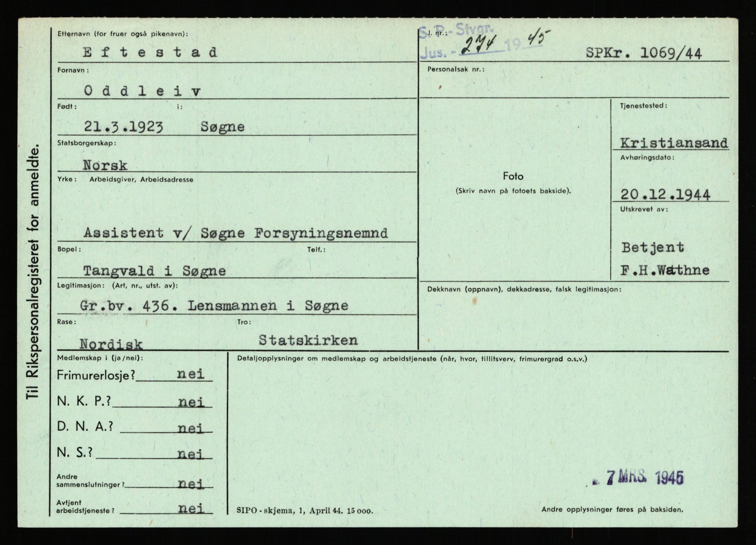
Task: Click the officer name 'F.H.Wathne'
Action: [x=665, y=270]
